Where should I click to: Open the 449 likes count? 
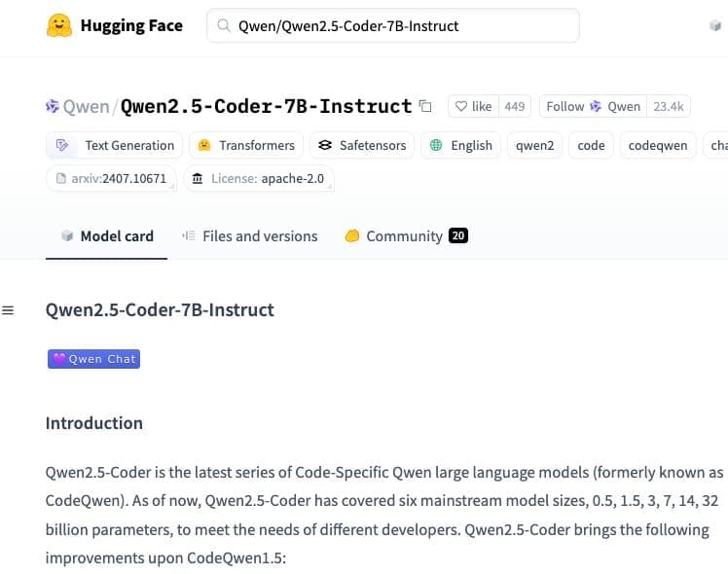tap(515, 106)
